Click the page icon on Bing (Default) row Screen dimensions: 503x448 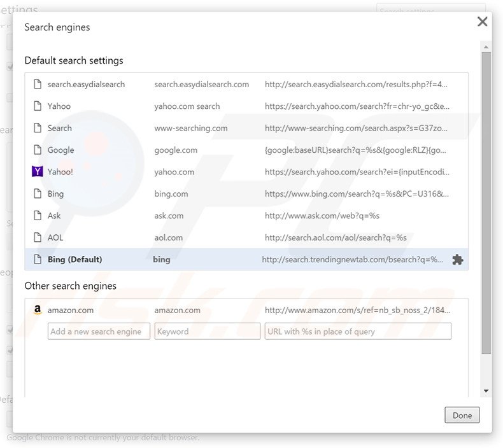click(38, 259)
